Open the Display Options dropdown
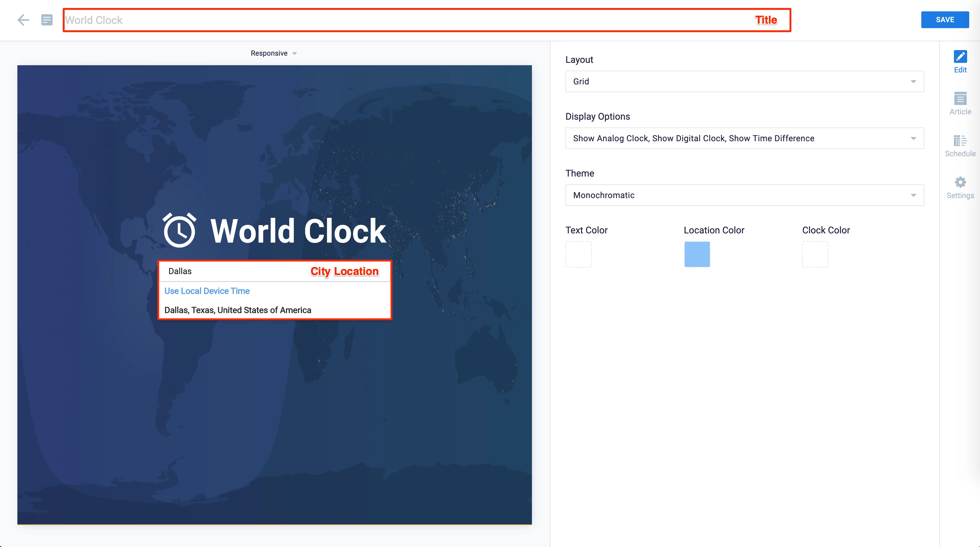Image resolution: width=980 pixels, height=547 pixels. 744,138
